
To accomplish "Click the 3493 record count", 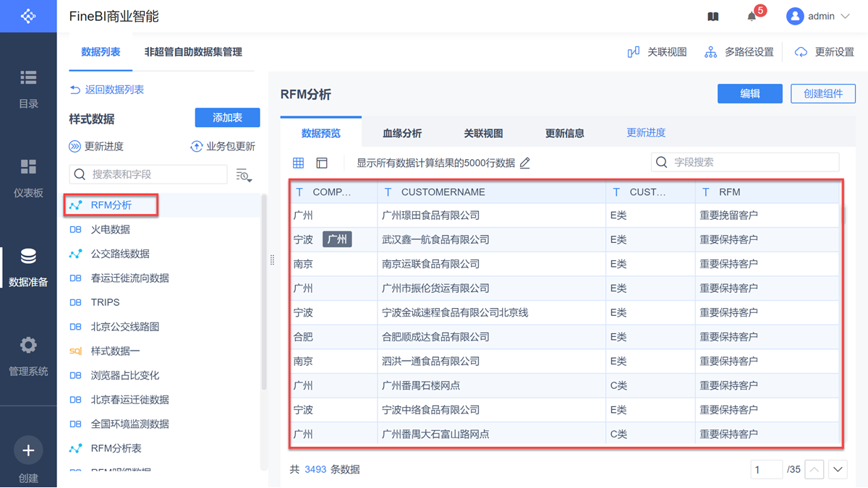I will point(315,470).
